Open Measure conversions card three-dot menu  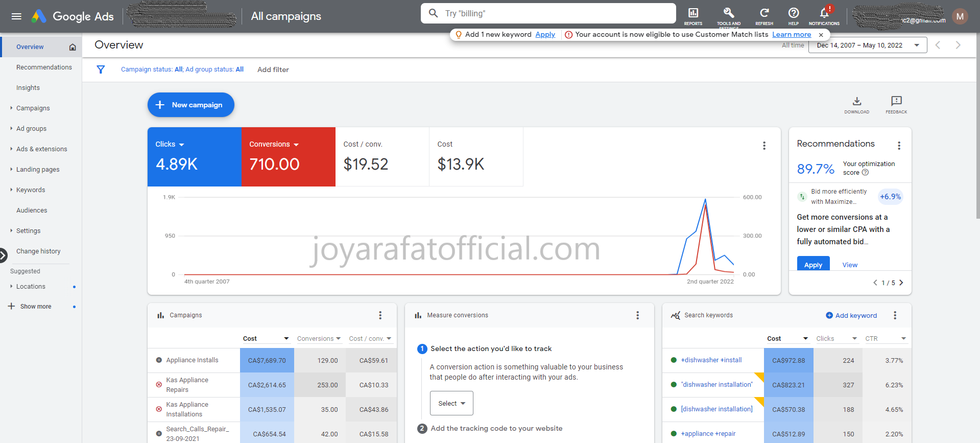point(637,315)
